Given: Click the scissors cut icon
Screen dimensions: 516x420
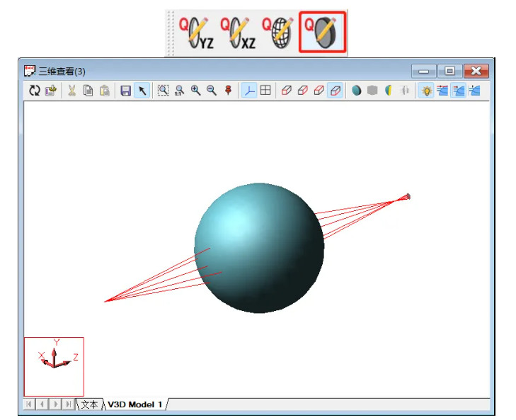Looking at the screenshot, I should coord(71,91).
